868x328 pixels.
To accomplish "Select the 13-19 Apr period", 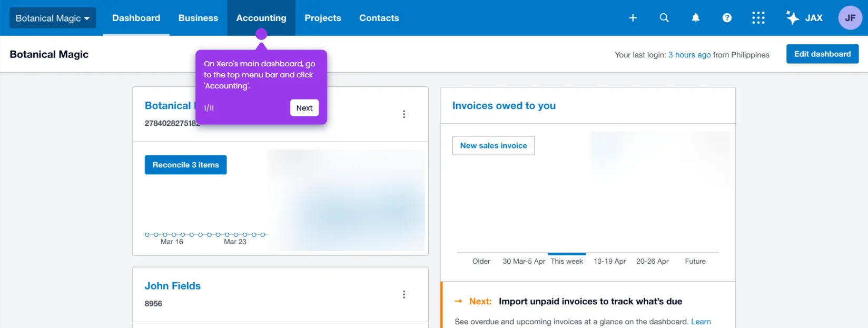I will (609, 261).
